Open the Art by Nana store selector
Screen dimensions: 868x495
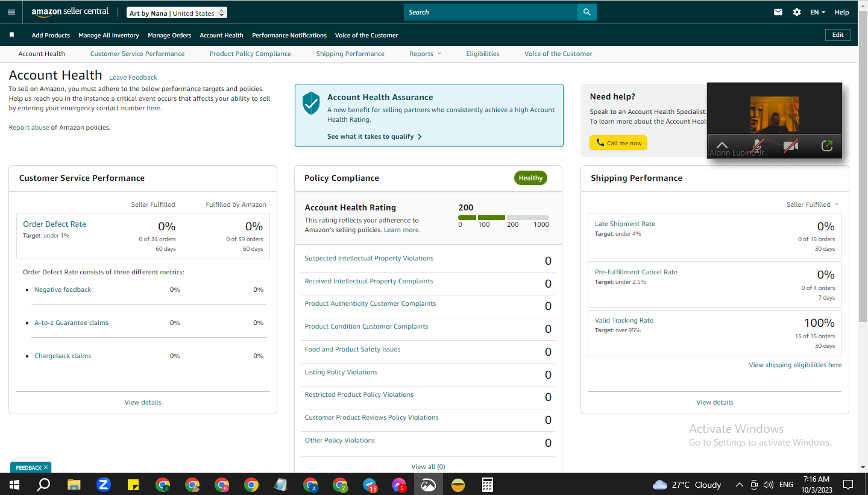point(177,13)
